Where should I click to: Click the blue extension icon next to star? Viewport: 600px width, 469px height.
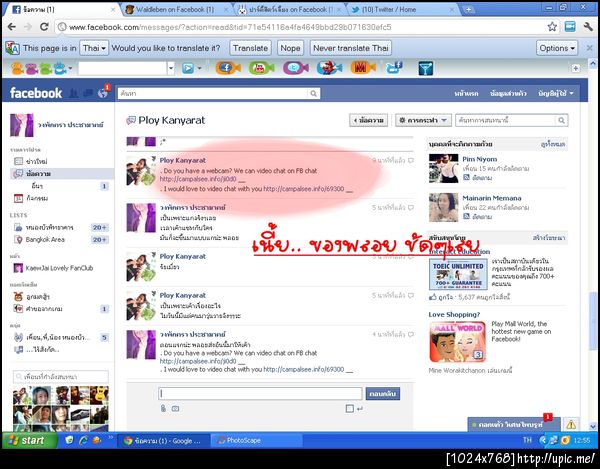point(570,27)
